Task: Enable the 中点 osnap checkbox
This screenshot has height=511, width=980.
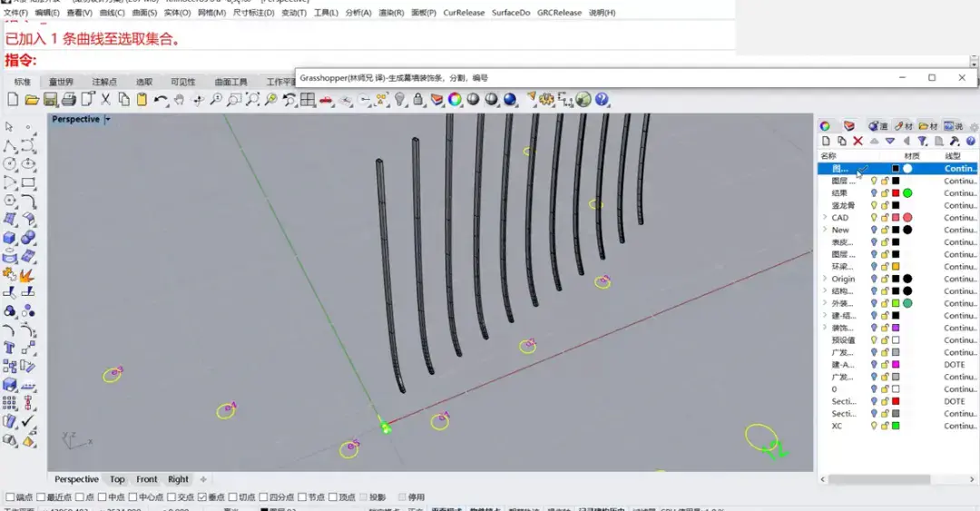Action: point(102,497)
